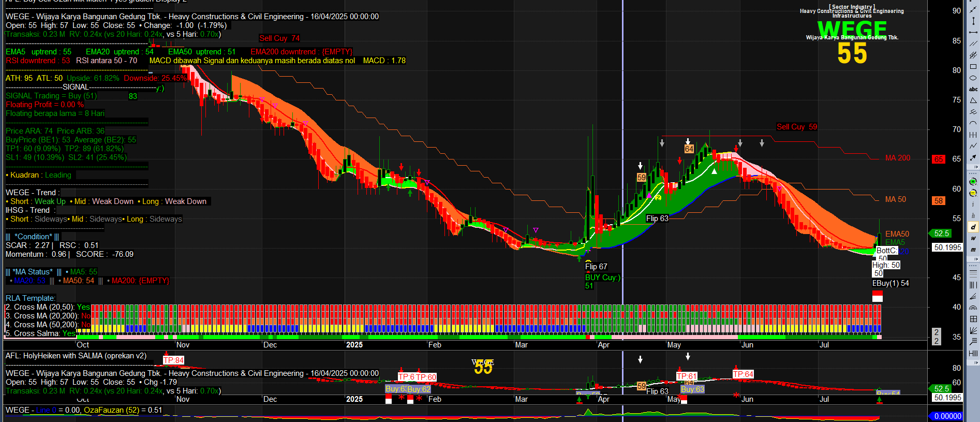Switch chart to monthly 'm' interval

click(973, 250)
